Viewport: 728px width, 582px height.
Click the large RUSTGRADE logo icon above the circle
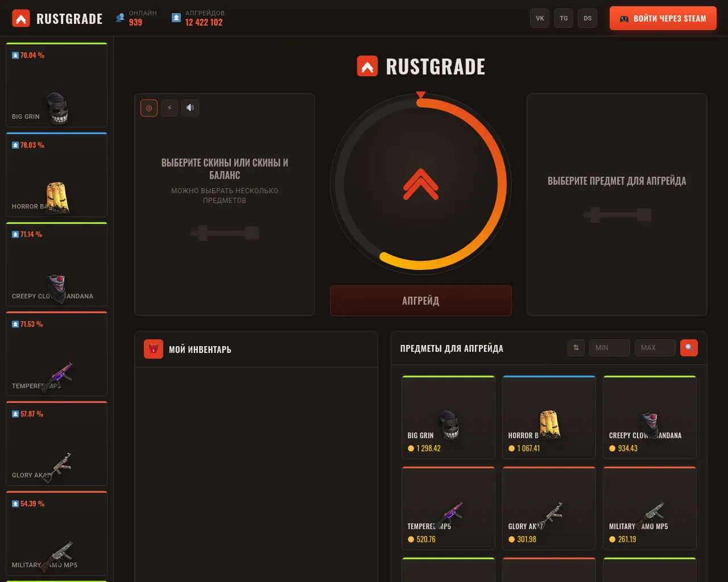(367, 66)
